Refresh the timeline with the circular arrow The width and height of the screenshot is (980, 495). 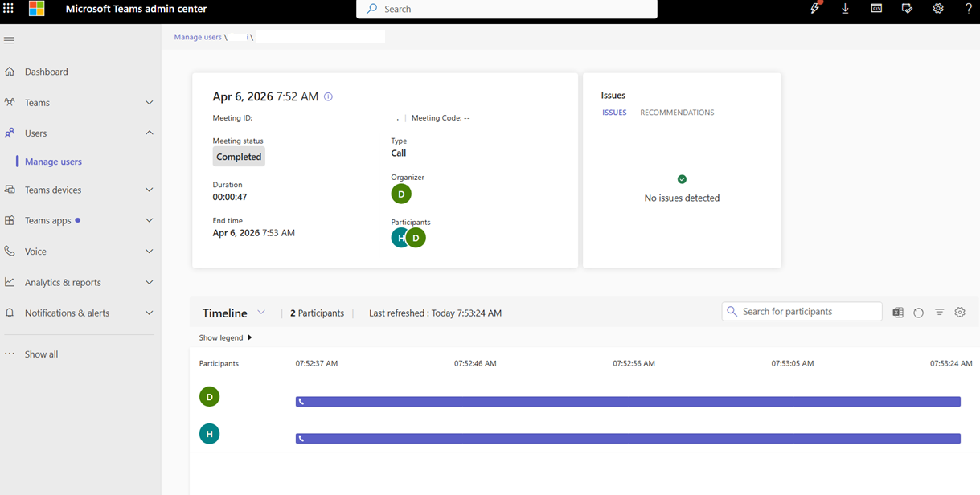coord(918,313)
